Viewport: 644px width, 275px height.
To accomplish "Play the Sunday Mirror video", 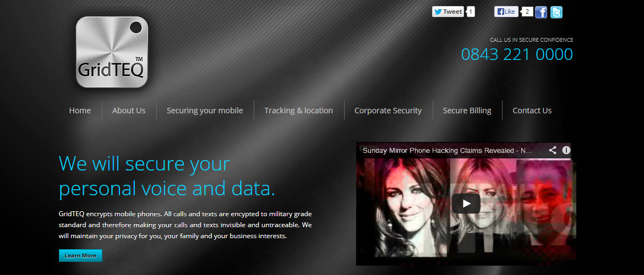I will 466,204.
